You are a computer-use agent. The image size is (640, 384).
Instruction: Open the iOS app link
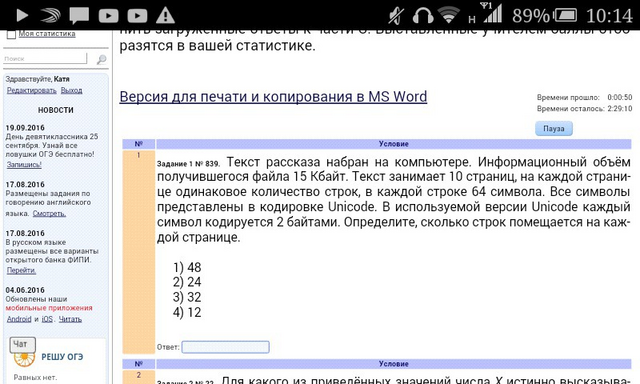[x=47, y=319]
